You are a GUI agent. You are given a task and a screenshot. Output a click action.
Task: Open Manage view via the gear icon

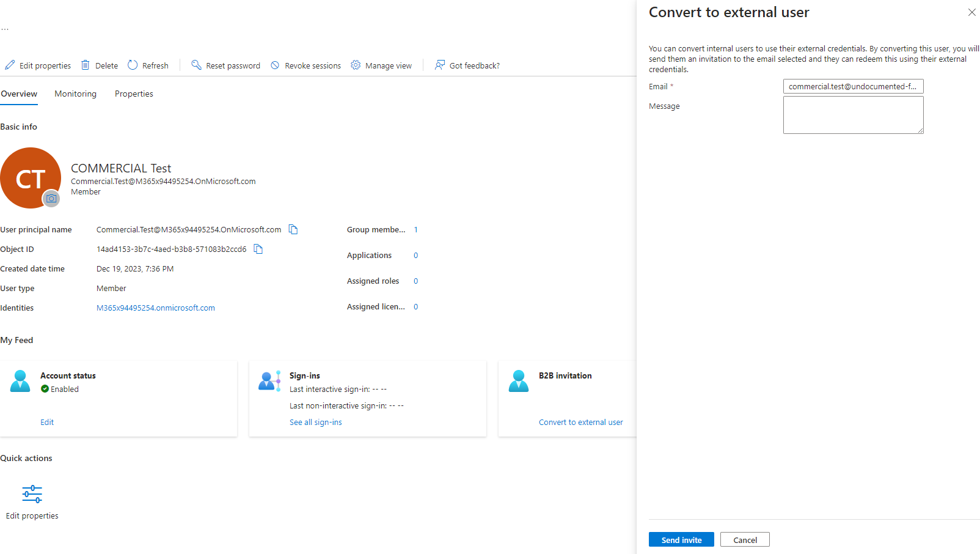coord(356,65)
